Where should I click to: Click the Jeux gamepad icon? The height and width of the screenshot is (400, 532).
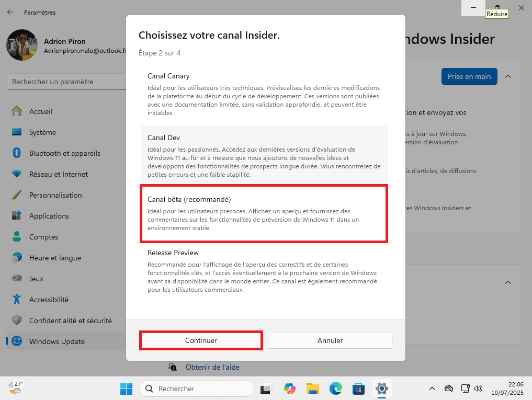(x=17, y=278)
